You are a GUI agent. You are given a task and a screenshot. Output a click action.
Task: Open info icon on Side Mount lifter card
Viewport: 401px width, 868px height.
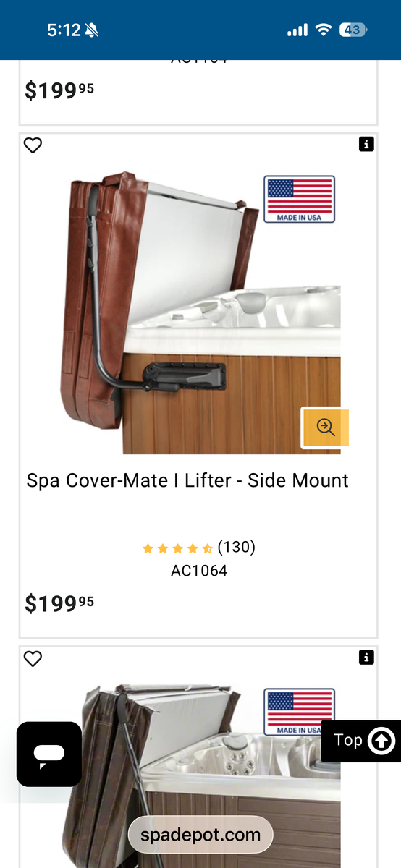tap(367, 145)
